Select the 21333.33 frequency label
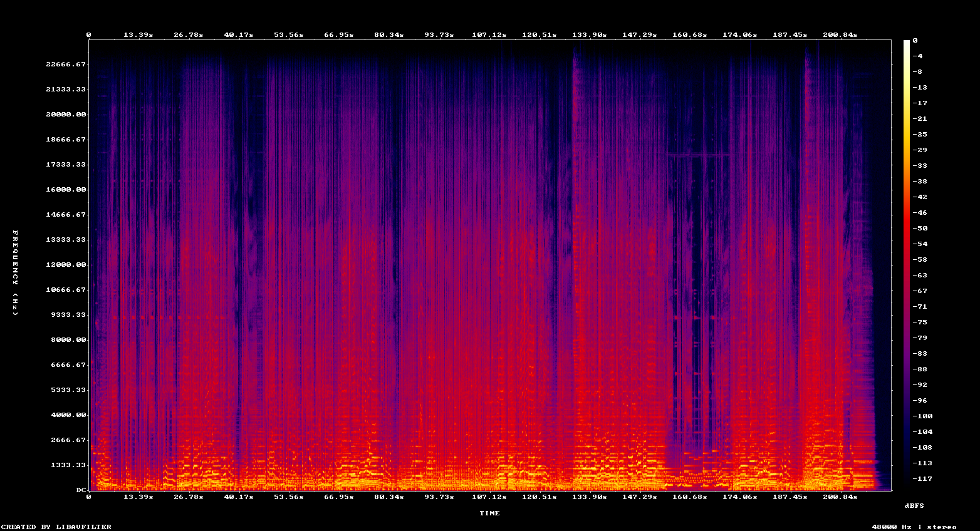 [66, 90]
